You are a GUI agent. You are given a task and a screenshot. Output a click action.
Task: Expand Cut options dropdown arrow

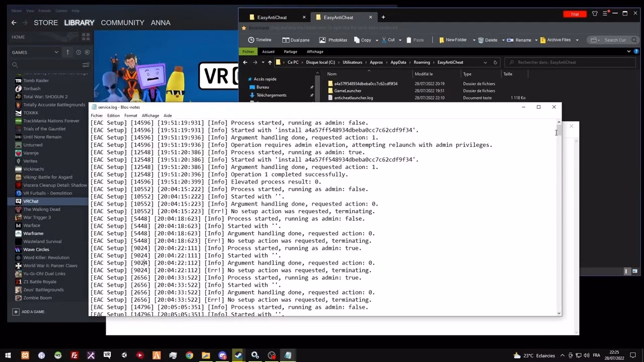(400, 40)
